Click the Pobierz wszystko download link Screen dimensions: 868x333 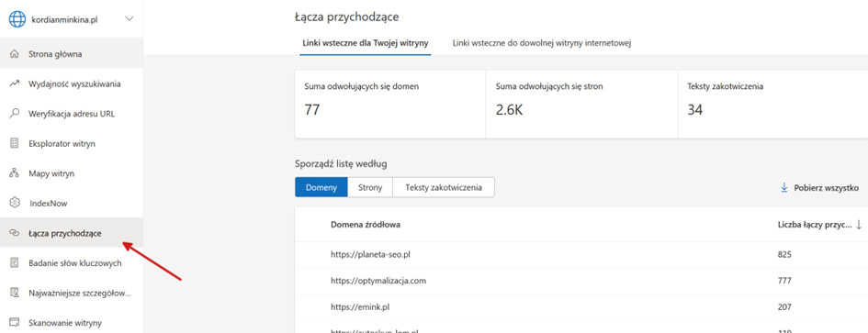(x=820, y=188)
